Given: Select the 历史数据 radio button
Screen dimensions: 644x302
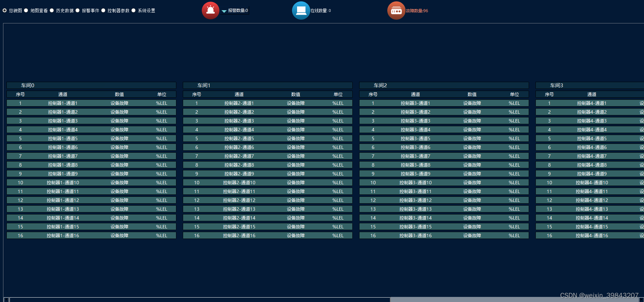Looking at the screenshot, I should pos(52,11).
